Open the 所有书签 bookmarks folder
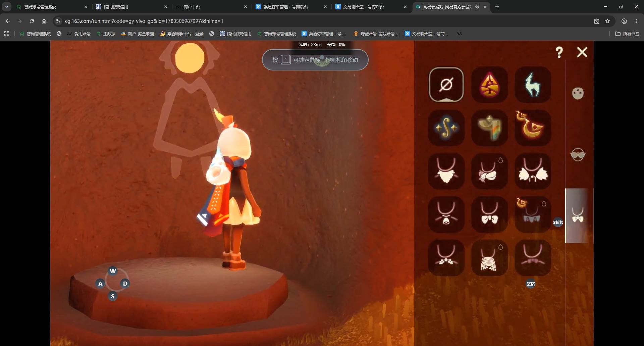The image size is (644, 346). (x=627, y=34)
